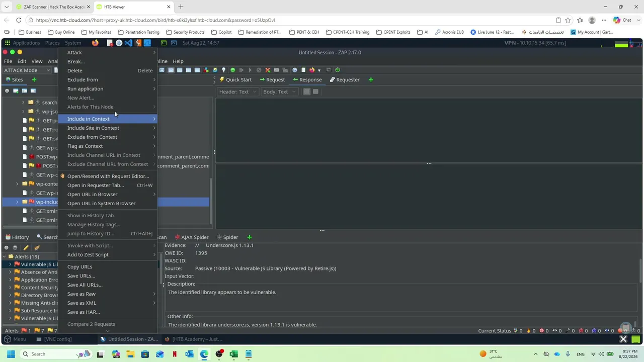The image size is (644, 362).
Task: Expand the Absence of Anti-CSRF alert node
Action: click(x=10, y=272)
